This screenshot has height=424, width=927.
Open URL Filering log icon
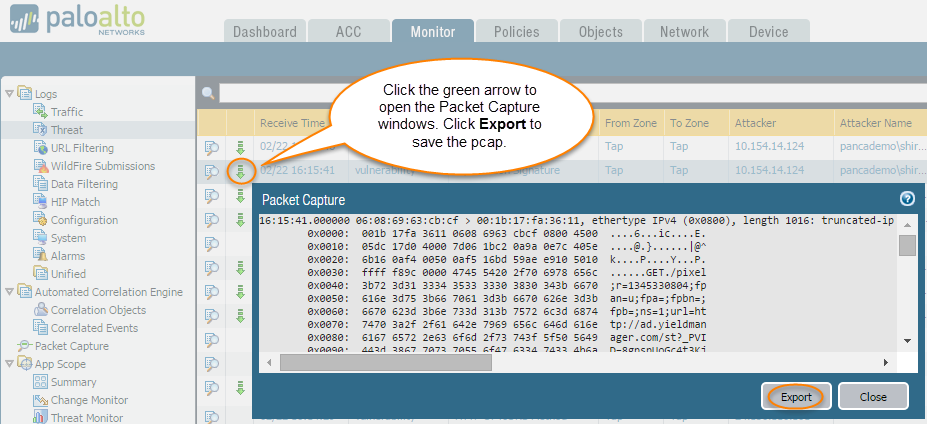click(40, 148)
